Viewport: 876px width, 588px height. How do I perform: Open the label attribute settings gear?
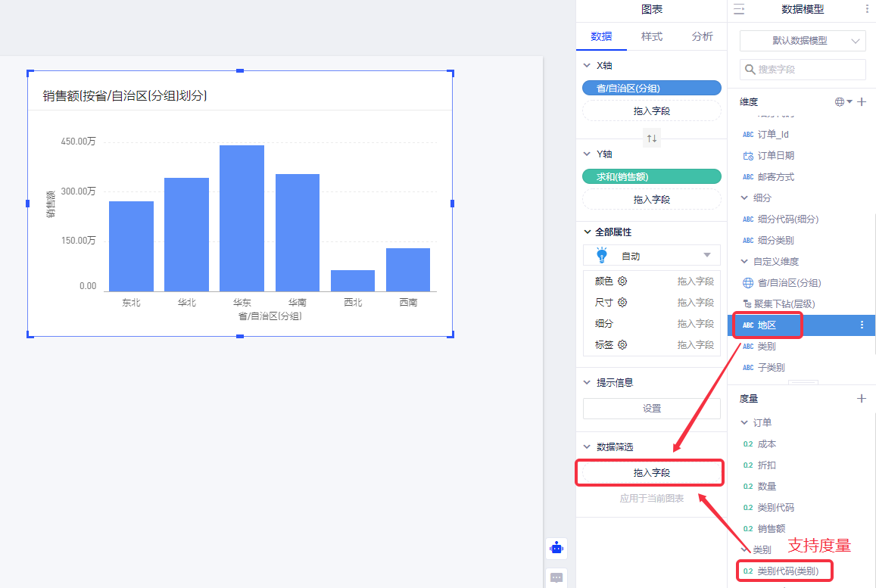click(x=622, y=345)
